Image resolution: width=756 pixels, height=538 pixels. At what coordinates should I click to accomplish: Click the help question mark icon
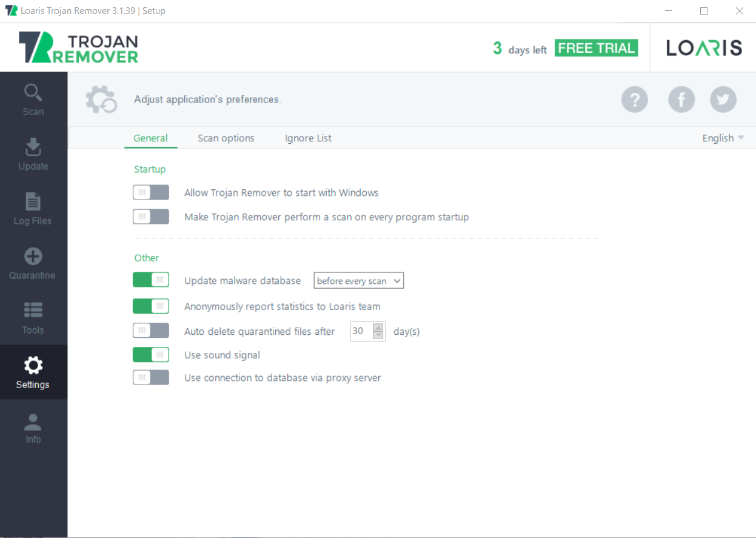click(x=634, y=99)
